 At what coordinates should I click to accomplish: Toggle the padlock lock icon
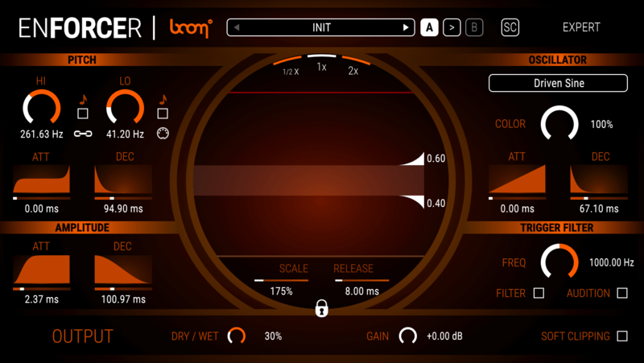[321, 308]
